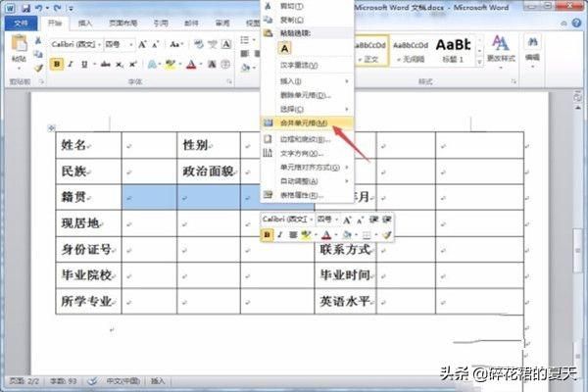Switch to the Page Layout tab

(122, 24)
